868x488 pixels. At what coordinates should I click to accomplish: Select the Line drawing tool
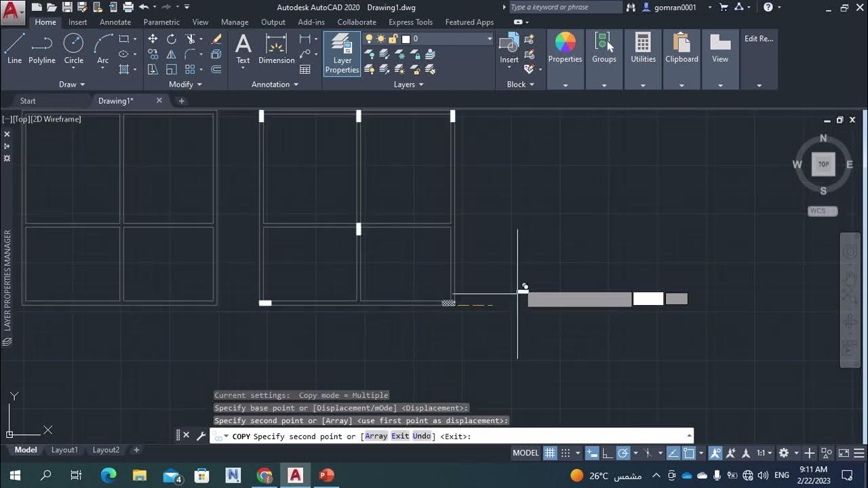(15, 48)
